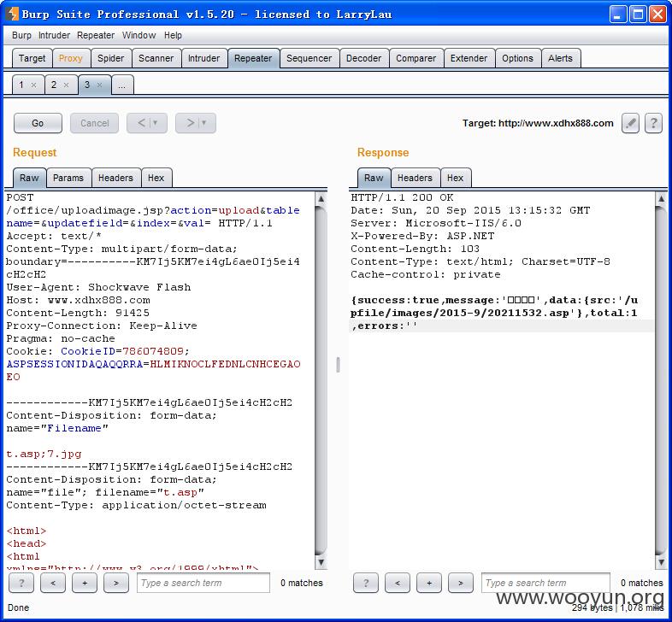Open the Intruder menu
This screenshot has width=672, height=622.
click(54, 35)
